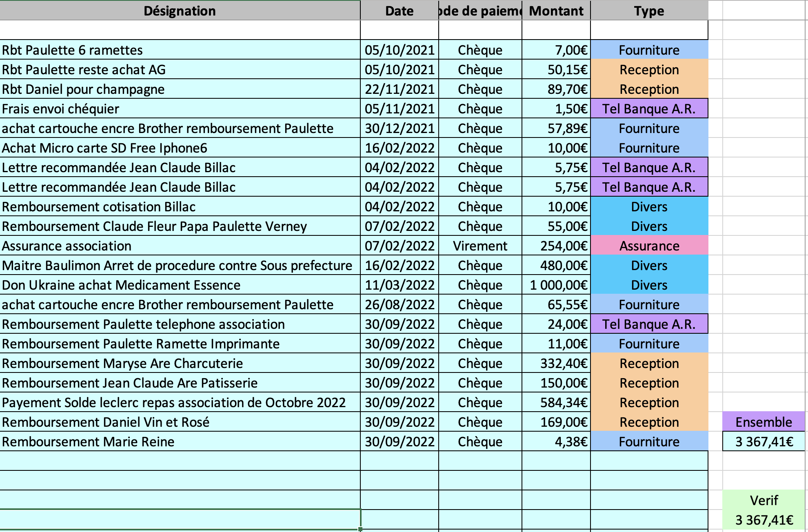The image size is (808, 532).
Task: Select Remboursement Daniel Vin et Rosé
Action: click(180, 422)
